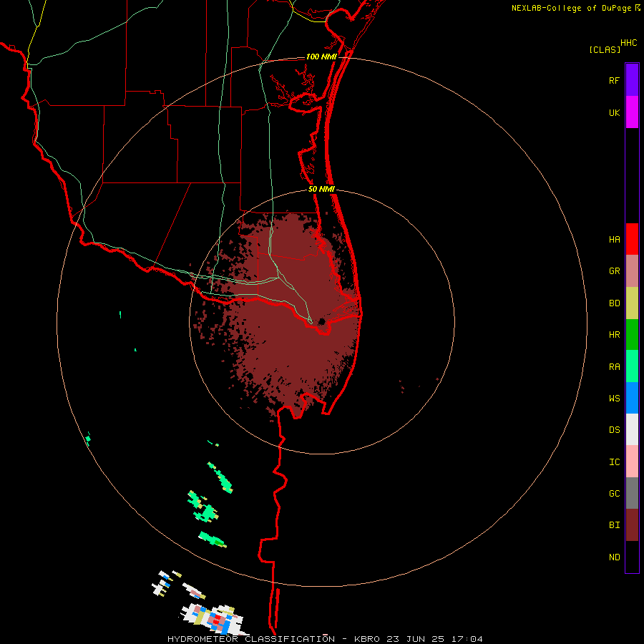
Task: Click the NEXLAB-College of DuPage credit
Action: (x=571, y=8)
